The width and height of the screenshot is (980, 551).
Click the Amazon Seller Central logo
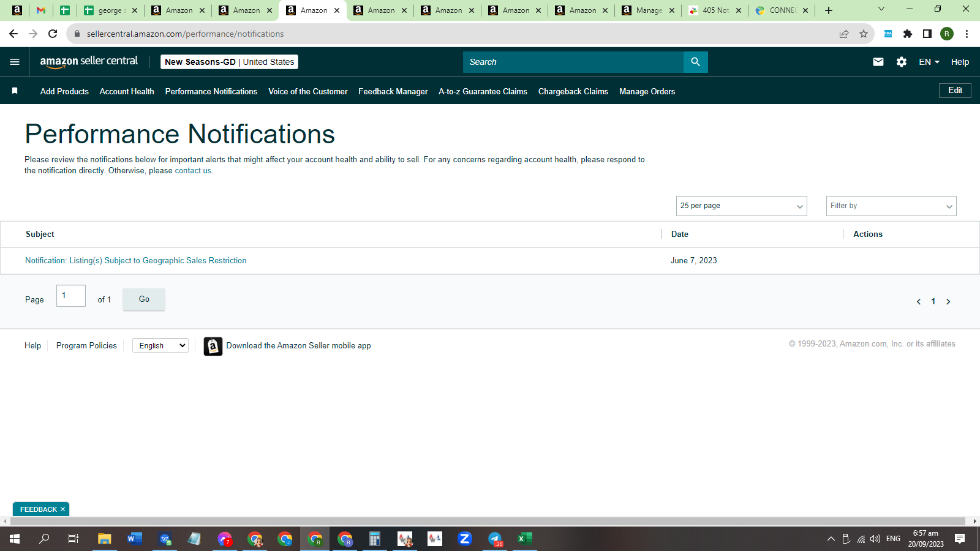click(x=89, y=62)
